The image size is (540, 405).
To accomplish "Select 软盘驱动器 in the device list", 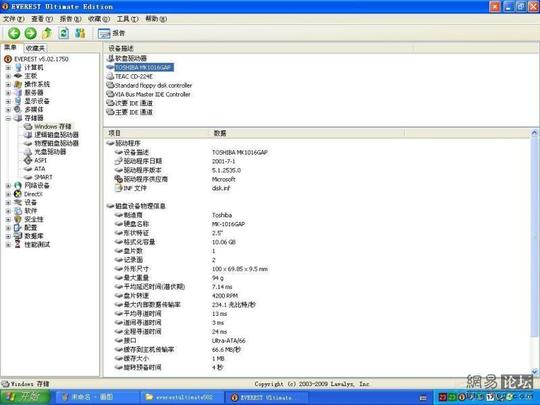I will pyautogui.click(x=131, y=58).
